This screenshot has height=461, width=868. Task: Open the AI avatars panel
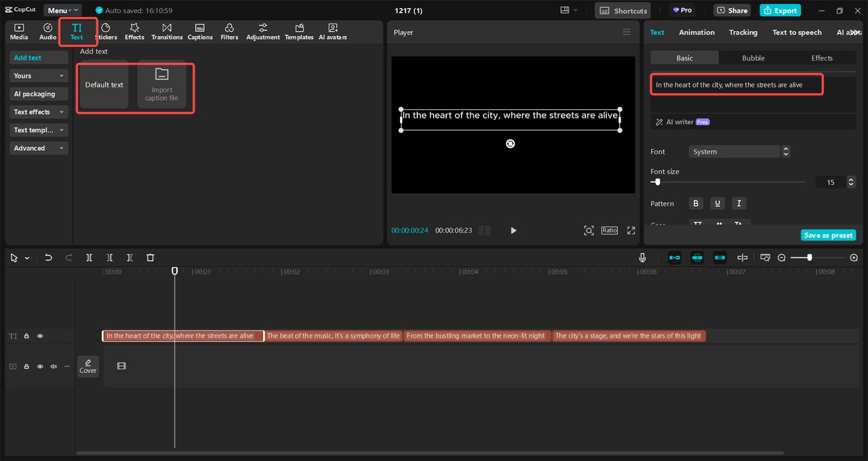333,31
